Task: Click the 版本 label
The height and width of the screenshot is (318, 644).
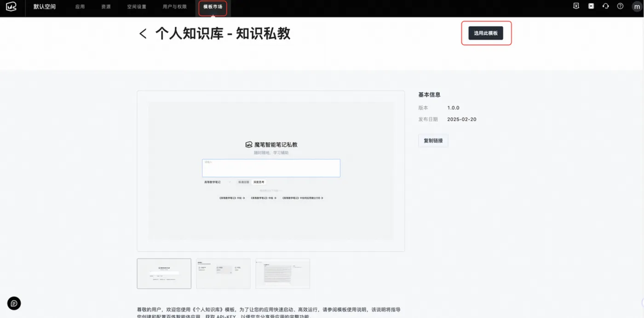Action: pos(423,108)
